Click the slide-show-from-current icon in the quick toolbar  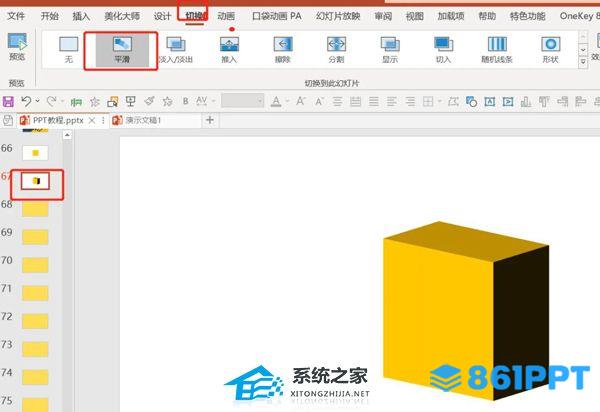pyautogui.click(x=112, y=102)
